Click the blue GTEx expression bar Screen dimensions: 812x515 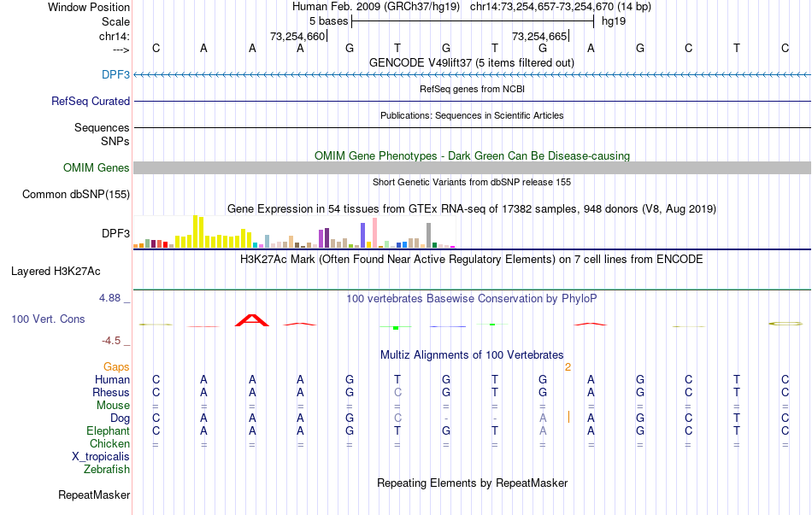click(362, 236)
